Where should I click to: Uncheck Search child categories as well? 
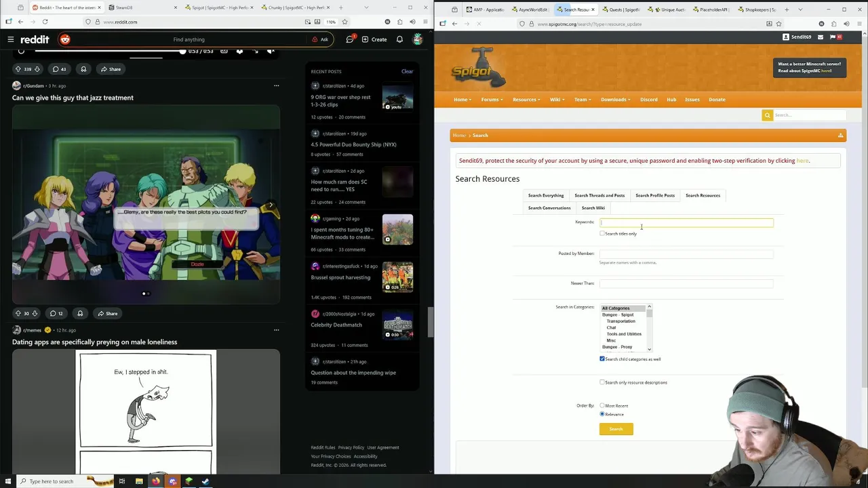click(x=602, y=359)
